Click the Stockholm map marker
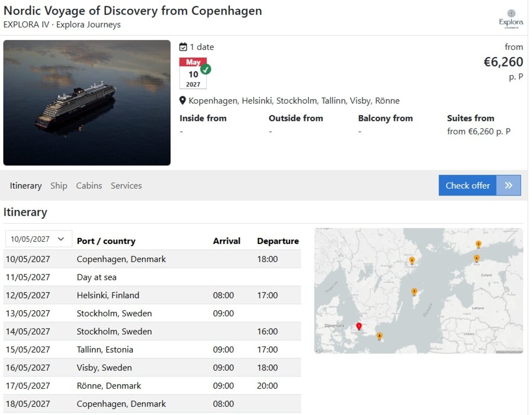The image size is (532, 415). 412,261
